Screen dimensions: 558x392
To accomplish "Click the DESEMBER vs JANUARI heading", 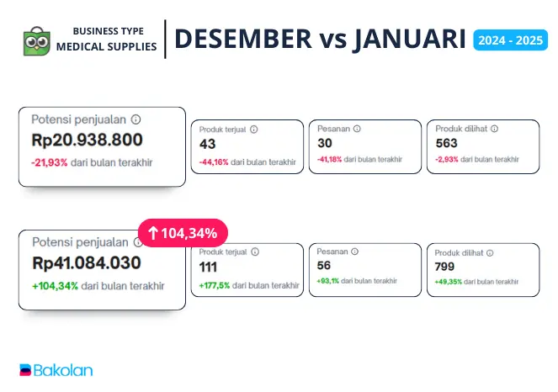I will 320,39.
